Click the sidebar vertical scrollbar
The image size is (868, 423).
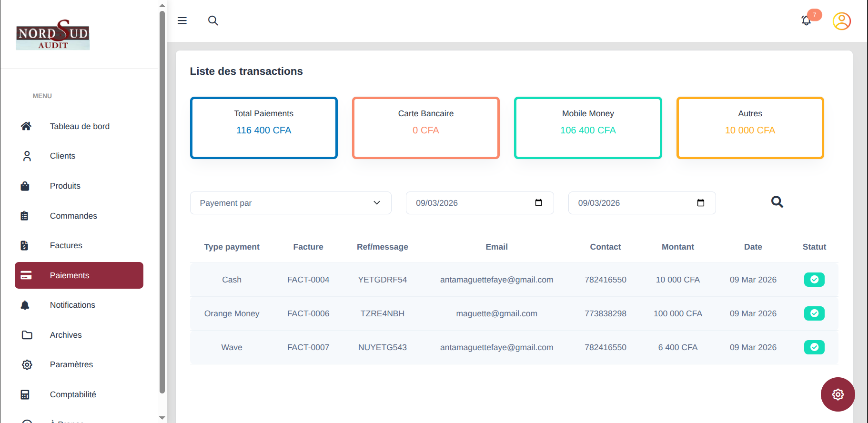coord(162,200)
